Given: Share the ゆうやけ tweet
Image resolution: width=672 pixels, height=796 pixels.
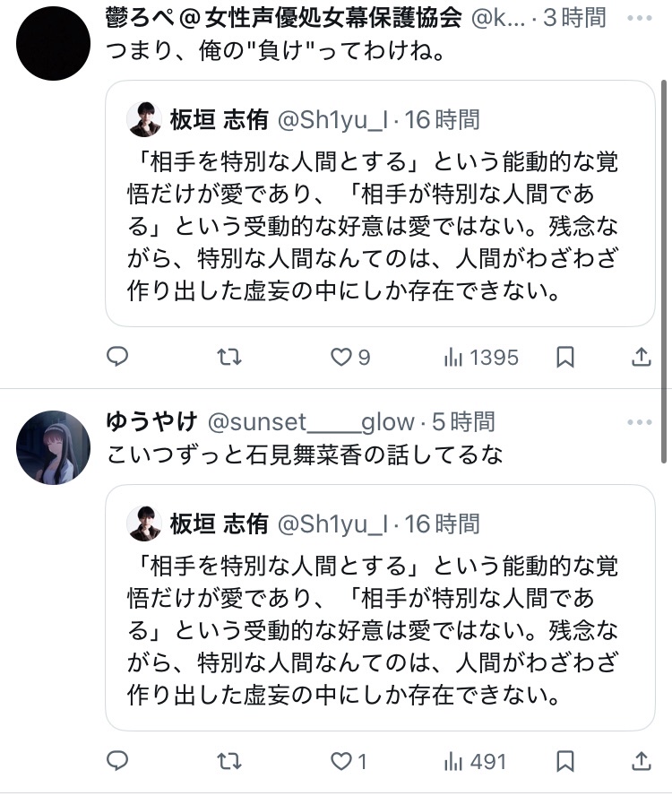Looking at the screenshot, I should [x=641, y=761].
